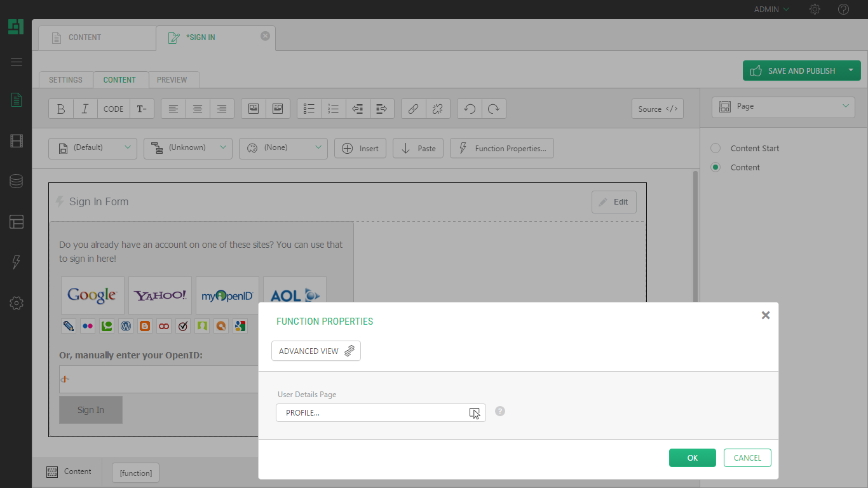Expand the (Default) format dropdown
868x488 pixels.
pos(92,148)
